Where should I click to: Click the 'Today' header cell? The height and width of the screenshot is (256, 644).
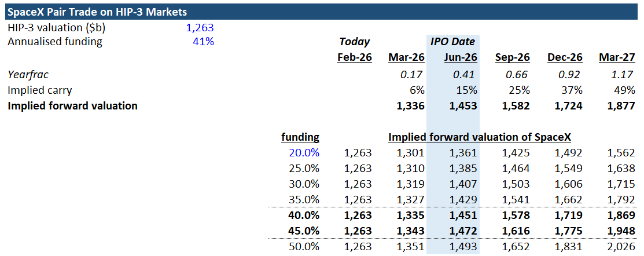355,42
